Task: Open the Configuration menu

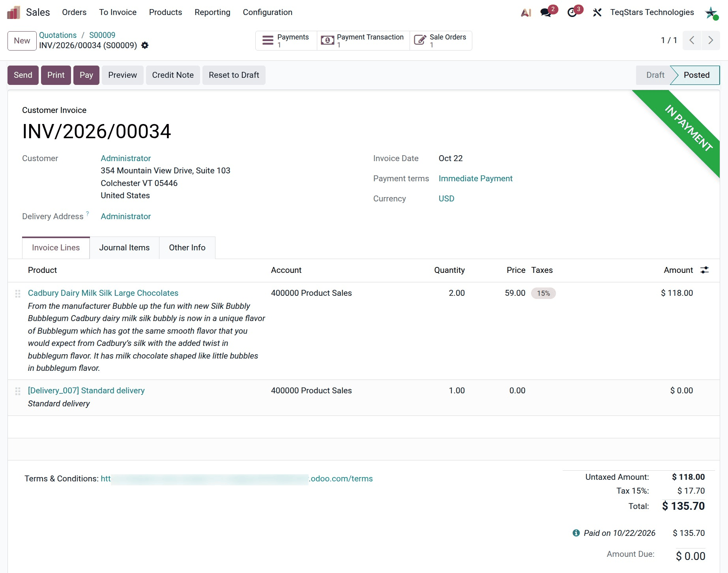Action: 268,12
